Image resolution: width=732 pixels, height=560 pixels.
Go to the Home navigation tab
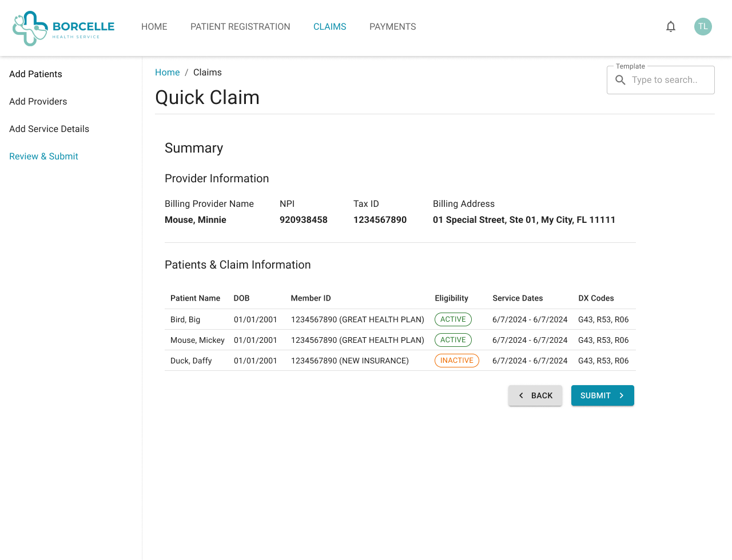point(154,27)
